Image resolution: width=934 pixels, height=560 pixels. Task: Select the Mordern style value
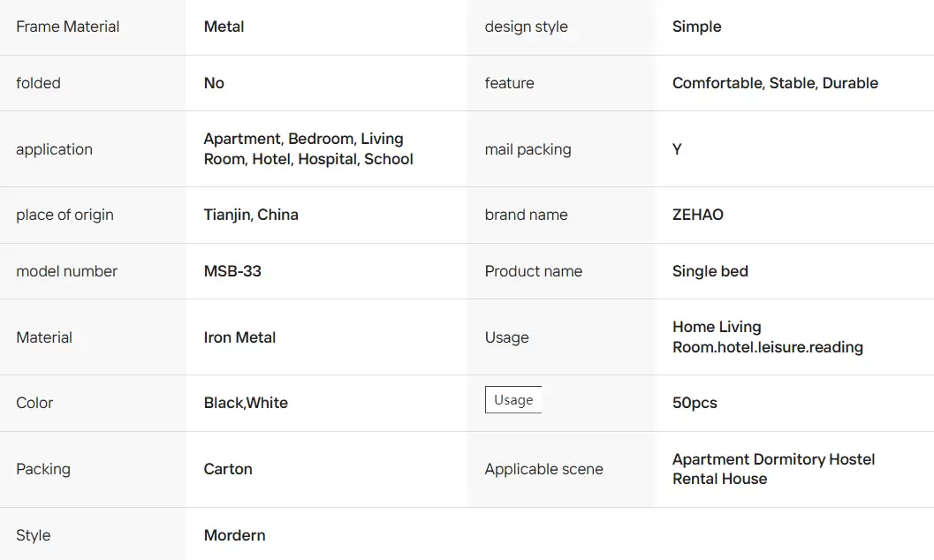(x=235, y=535)
